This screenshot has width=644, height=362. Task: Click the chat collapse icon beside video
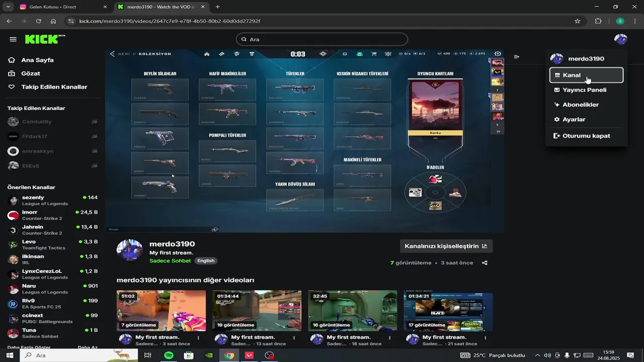pos(517,57)
